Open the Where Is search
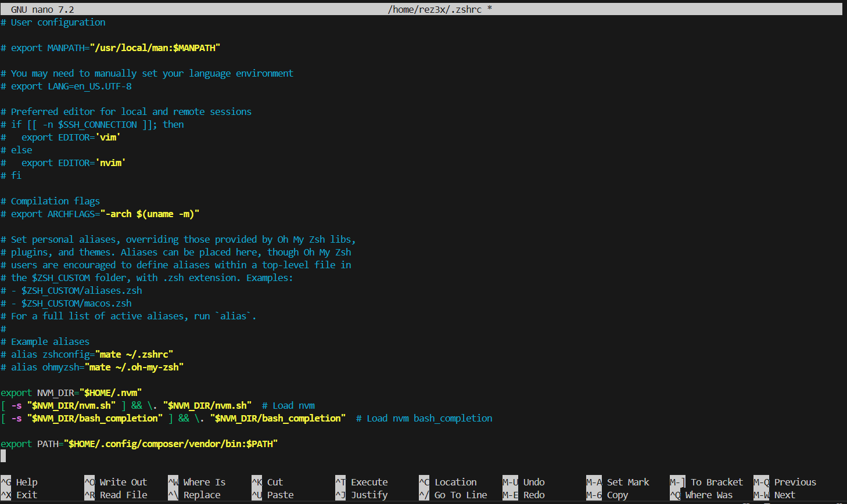The image size is (847, 504). click(x=204, y=481)
